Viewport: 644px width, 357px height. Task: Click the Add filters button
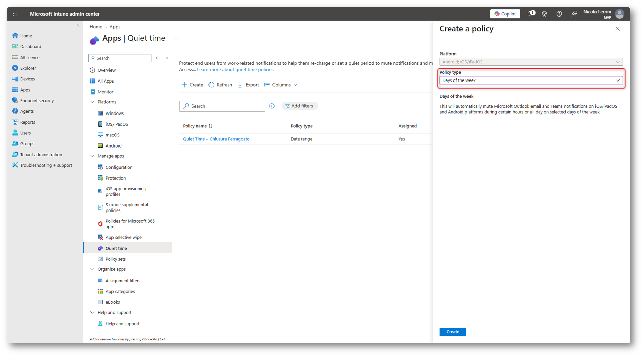(x=299, y=106)
